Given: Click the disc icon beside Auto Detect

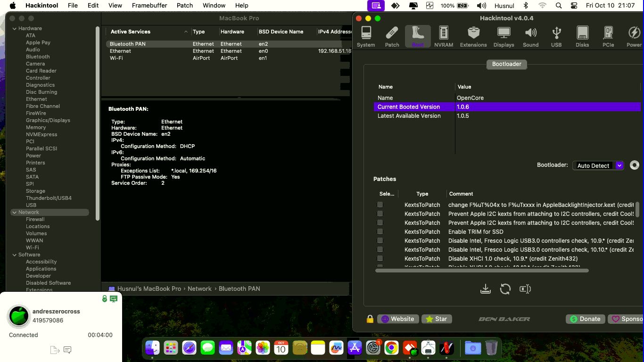Looking at the screenshot, I should point(635,165).
